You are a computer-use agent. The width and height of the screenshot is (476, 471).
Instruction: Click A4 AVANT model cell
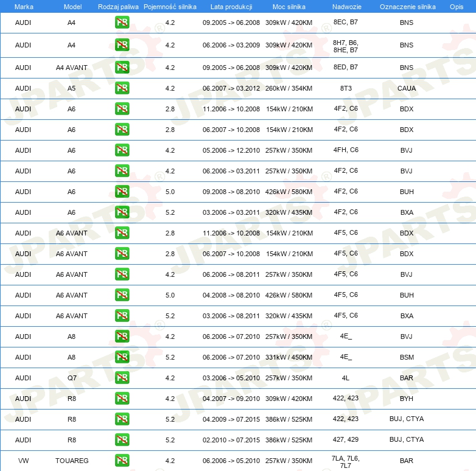(x=72, y=68)
